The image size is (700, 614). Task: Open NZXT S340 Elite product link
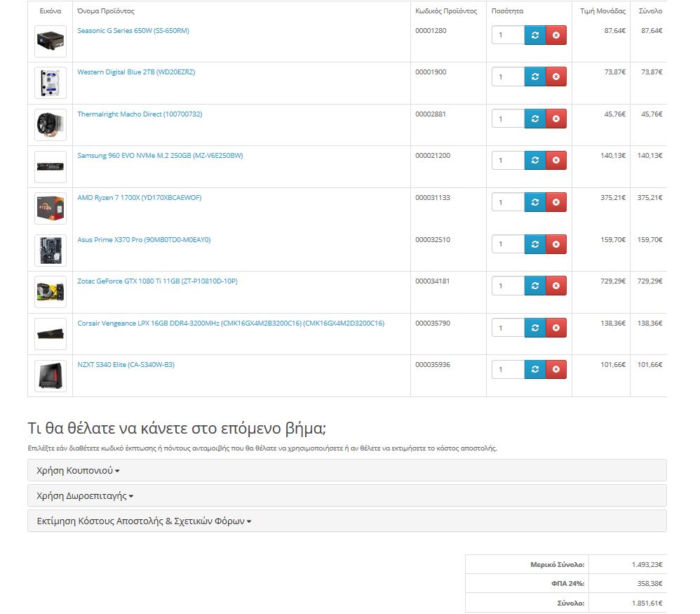[126, 364]
